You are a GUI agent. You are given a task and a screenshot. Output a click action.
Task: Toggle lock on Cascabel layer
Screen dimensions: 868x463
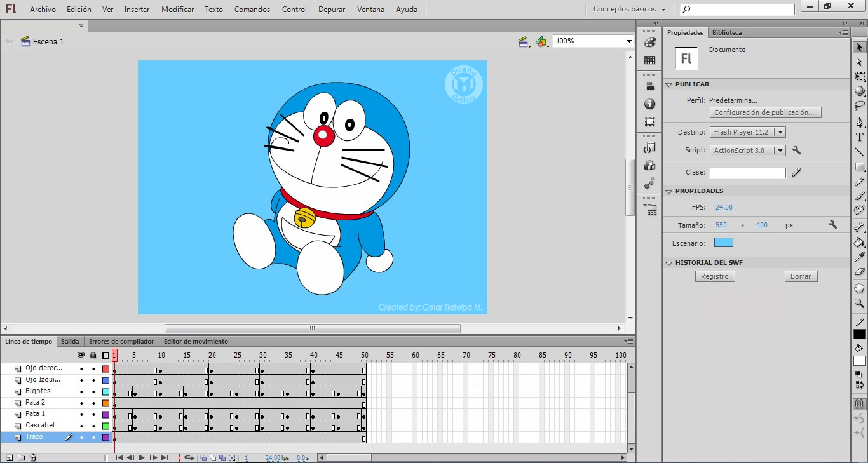tap(93, 426)
